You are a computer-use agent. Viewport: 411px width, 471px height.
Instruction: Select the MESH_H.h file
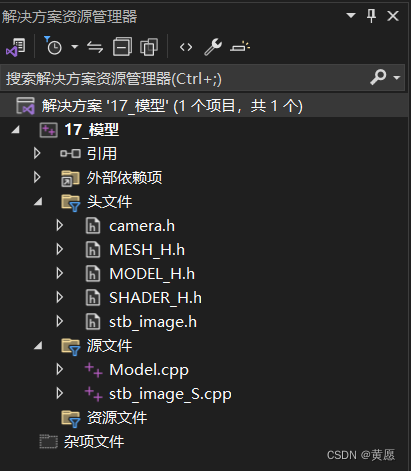pyautogui.click(x=147, y=250)
